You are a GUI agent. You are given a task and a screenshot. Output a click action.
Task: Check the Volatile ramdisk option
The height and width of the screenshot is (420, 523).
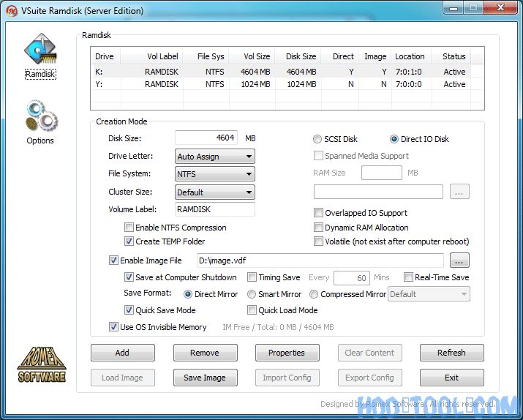[318, 241]
